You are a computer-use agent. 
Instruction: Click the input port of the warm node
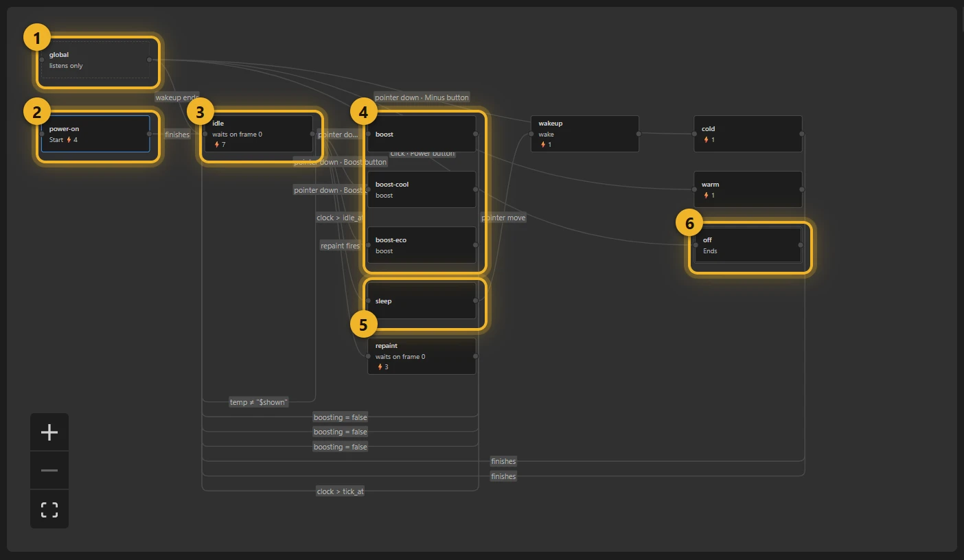[695, 189]
